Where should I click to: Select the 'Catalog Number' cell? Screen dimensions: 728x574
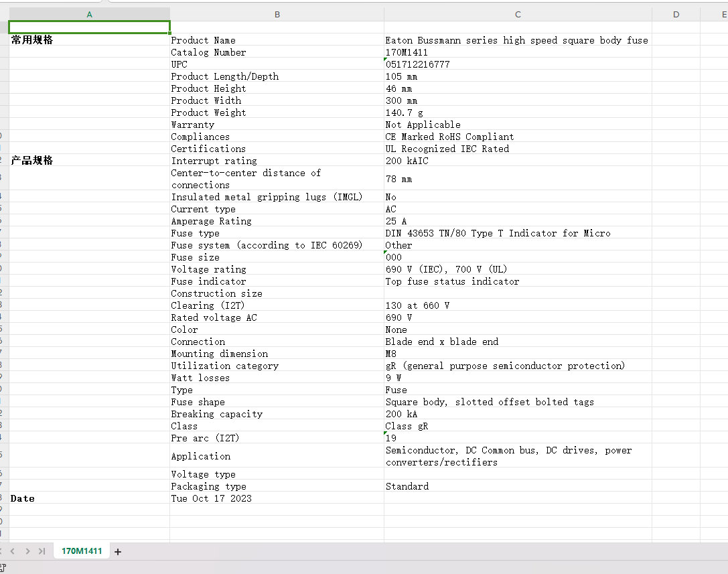277,52
